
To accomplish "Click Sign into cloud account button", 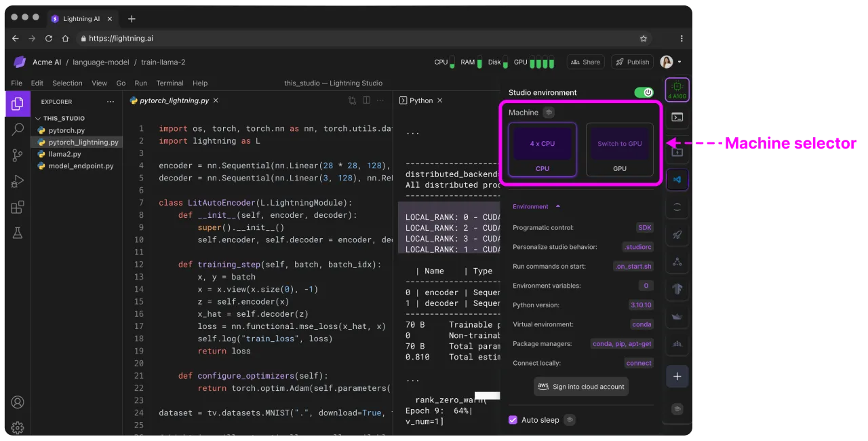I will coord(581,387).
